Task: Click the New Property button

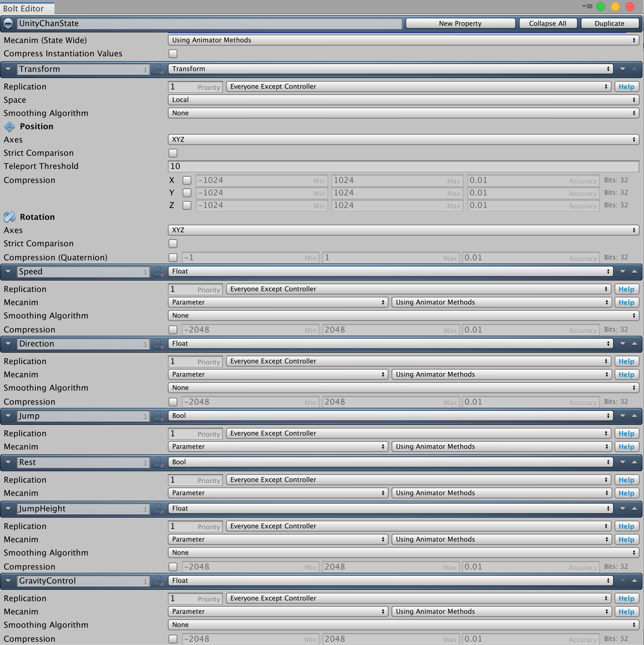Action: click(x=460, y=23)
